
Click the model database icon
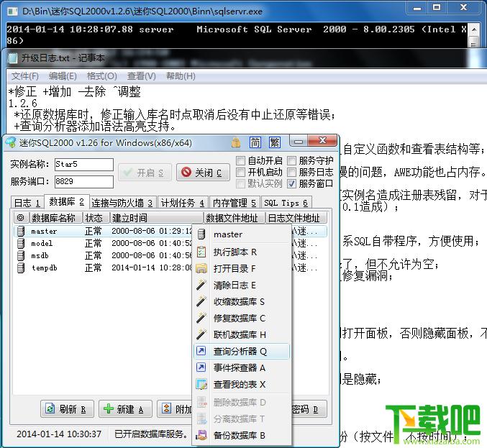click(x=21, y=243)
